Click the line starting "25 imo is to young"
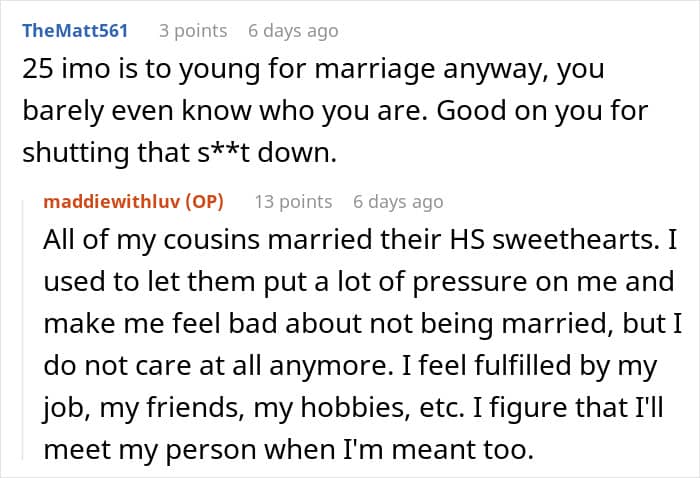 pos(315,72)
